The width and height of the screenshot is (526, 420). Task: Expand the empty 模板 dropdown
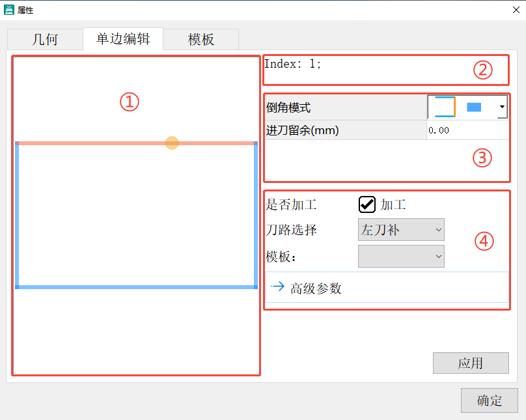[x=401, y=257]
